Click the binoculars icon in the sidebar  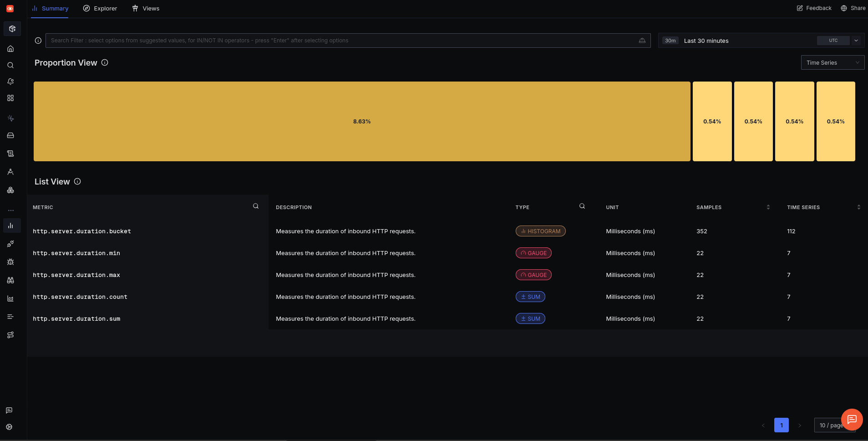[x=10, y=280]
